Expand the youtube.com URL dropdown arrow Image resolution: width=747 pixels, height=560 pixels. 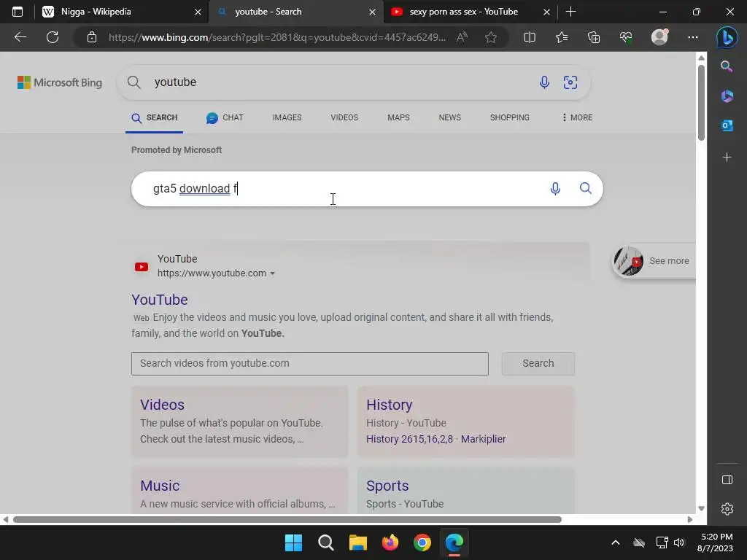[273, 273]
